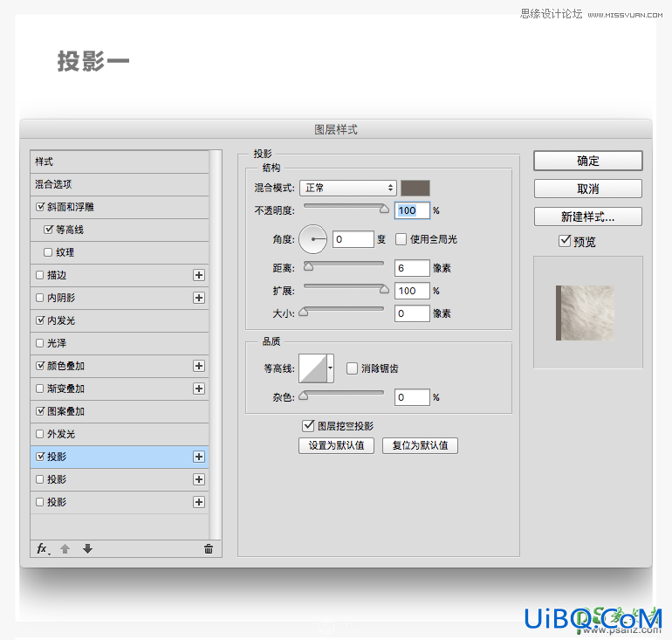Click the 角度 degree input field

pyautogui.click(x=353, y=239)
